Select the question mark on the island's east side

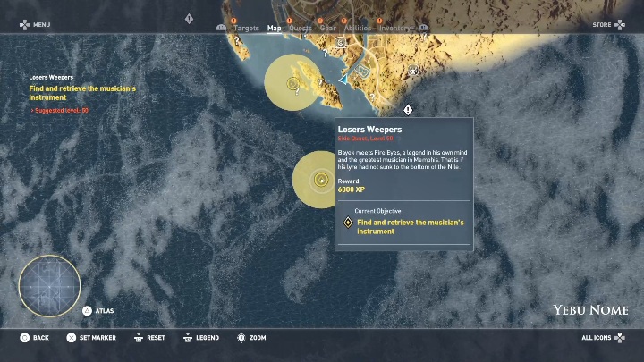coord(320,82)
